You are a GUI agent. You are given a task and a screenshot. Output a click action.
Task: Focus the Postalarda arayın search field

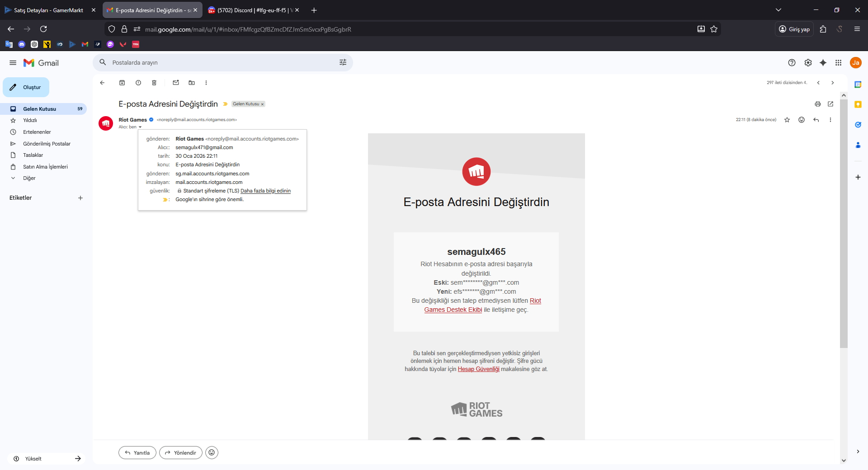pyautogui.click(x=223, y=62)
